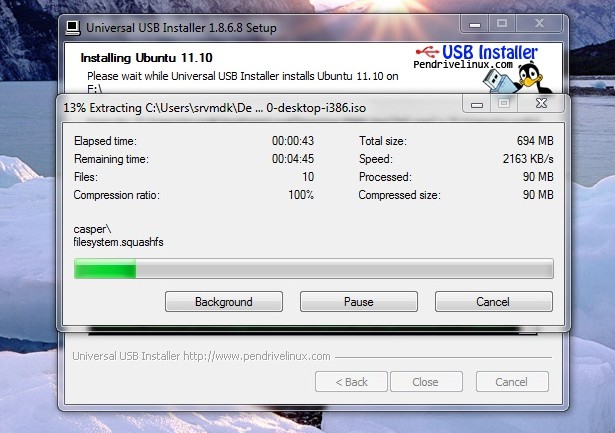
Task: Click the 'Universal USB Installer 1.8.6.8 Setup' title
Action: tap(181, 28)
